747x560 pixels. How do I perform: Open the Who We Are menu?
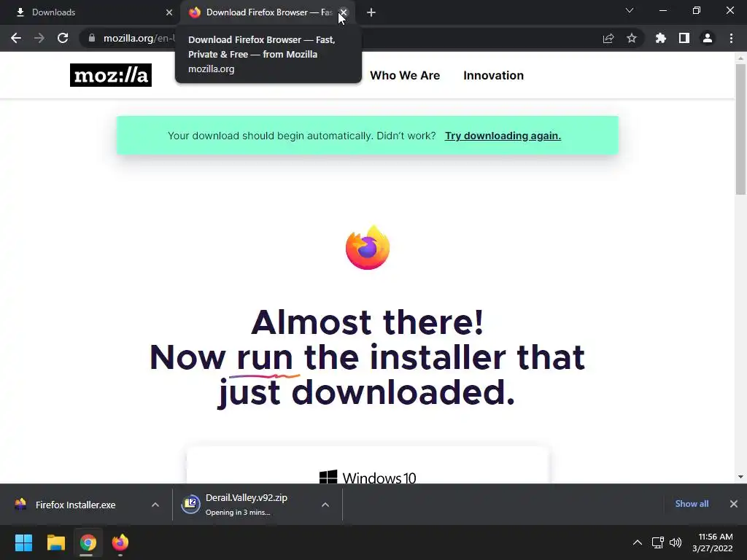click(x=405, y=75)
